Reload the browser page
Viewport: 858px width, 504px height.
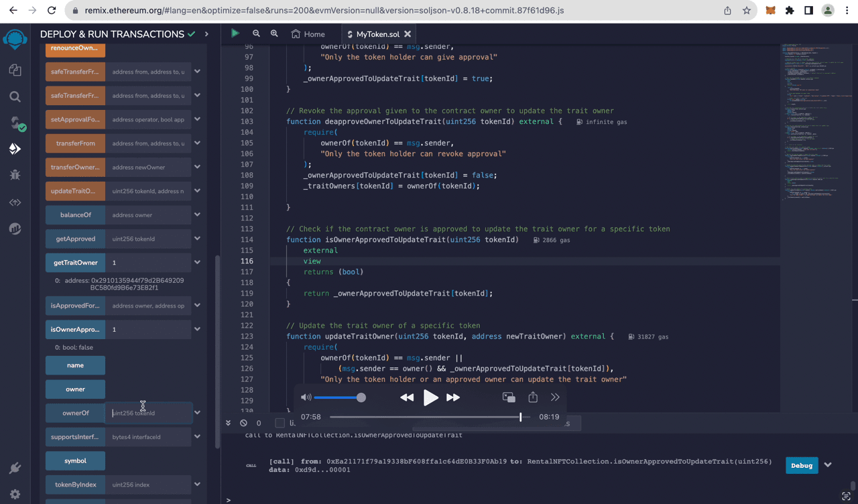point(52,11)
